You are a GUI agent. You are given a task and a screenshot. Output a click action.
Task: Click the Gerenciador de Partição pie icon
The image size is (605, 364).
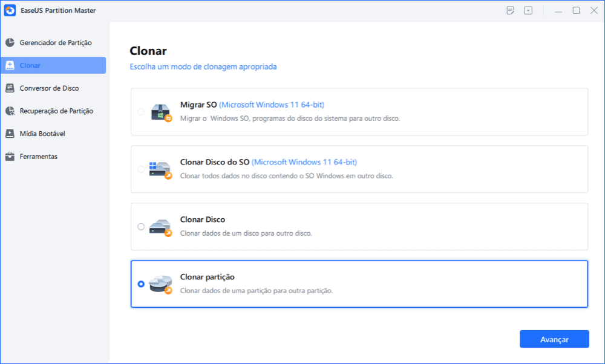pyautogui.click(x=10, y=43)
